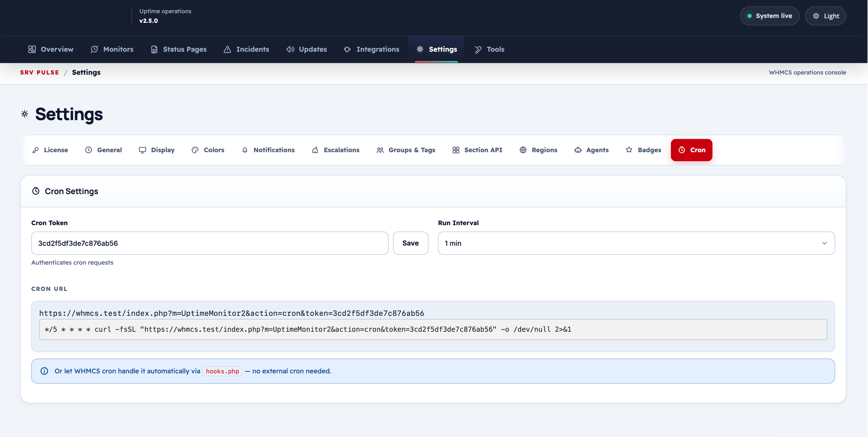Click the v2.5.0 version text
This screenshot has width=868, height=437.
[x=149, y=21]
